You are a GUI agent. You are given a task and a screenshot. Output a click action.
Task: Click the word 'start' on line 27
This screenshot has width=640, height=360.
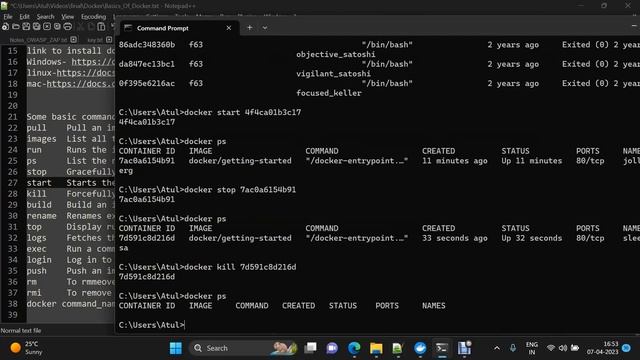[39, 183]
